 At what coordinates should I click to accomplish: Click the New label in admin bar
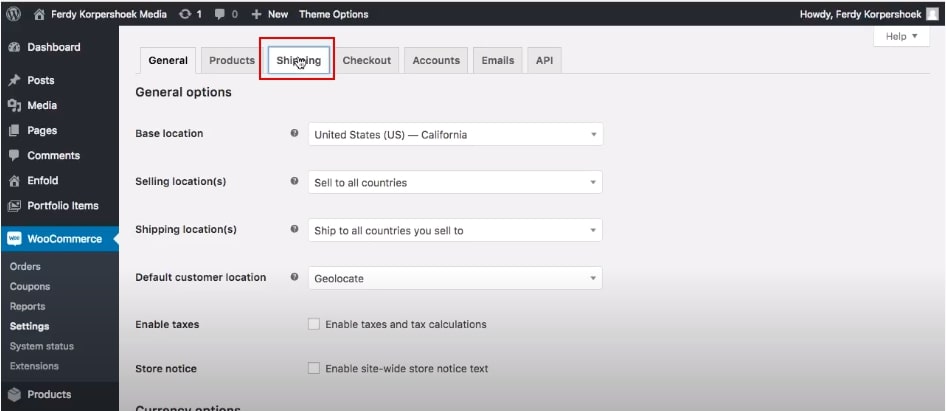(x=278, y=14)
